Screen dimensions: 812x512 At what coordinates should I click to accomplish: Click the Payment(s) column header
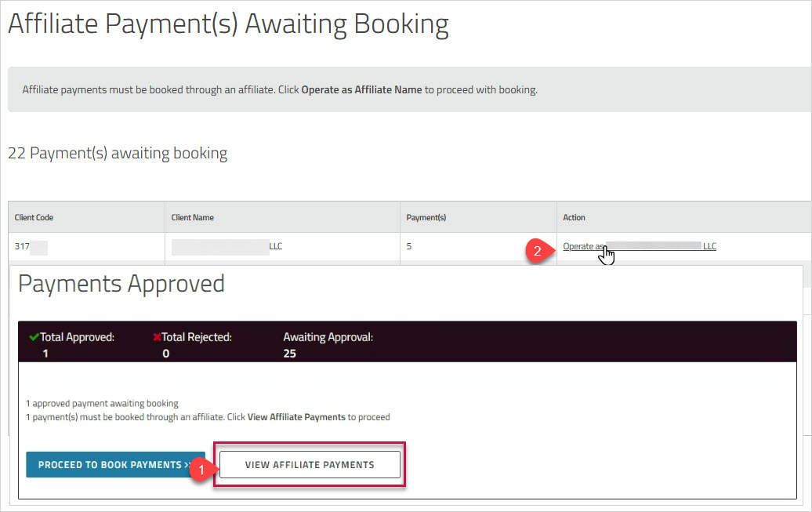426,217
